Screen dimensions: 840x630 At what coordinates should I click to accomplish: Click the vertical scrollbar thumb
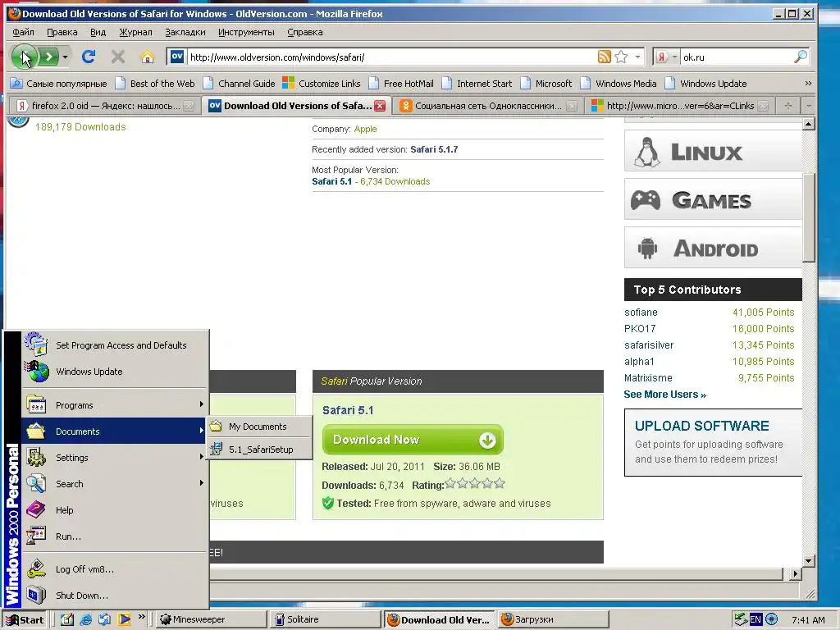808,217
